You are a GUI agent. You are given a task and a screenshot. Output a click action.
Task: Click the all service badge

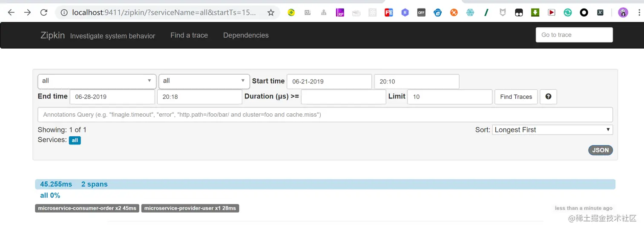pyautogui.click(x=75, y=140)
